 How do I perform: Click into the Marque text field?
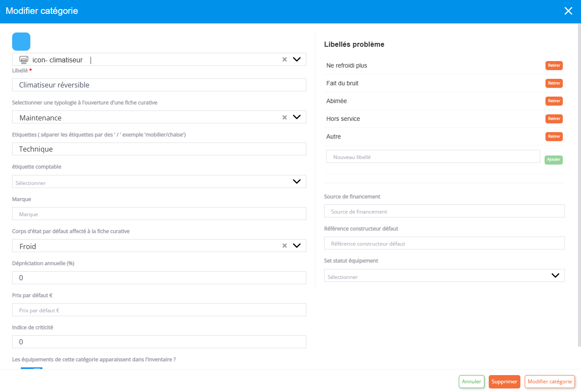[x=159, y=214]
